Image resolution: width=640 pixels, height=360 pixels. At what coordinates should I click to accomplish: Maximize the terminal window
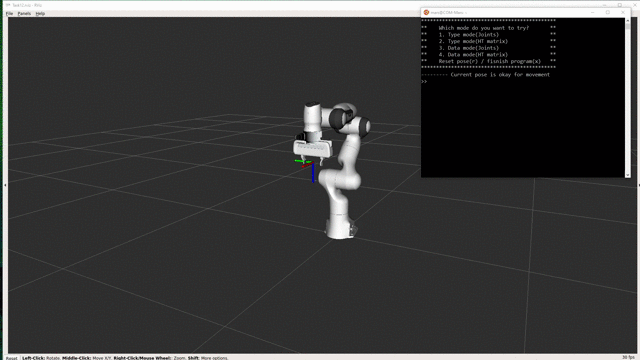(608, 13)
